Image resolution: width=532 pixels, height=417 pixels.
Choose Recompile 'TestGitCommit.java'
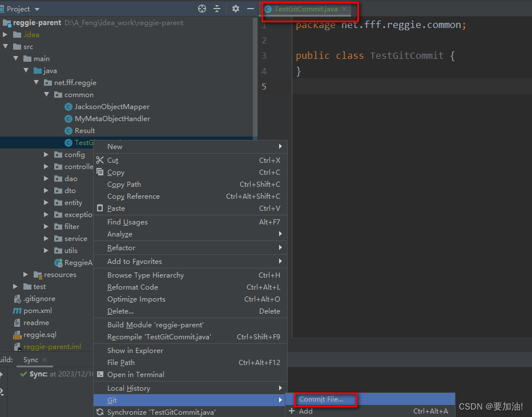190,337
